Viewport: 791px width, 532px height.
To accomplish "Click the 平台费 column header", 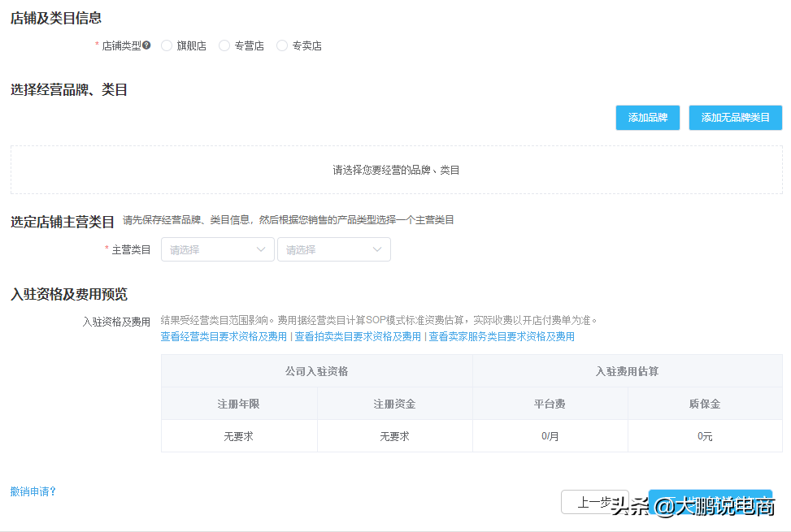I will [550, 404].
